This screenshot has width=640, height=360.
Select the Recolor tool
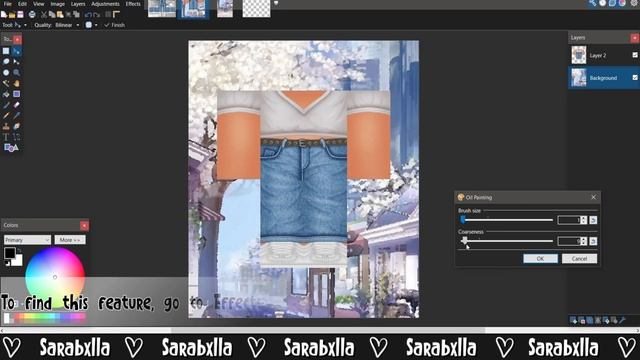point(16,126)
